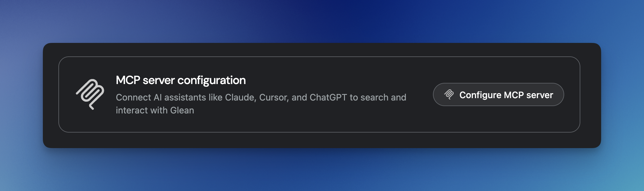644x191 pixels.
Task: Click the word "Cursor" in the description
Action: point(273,97)
